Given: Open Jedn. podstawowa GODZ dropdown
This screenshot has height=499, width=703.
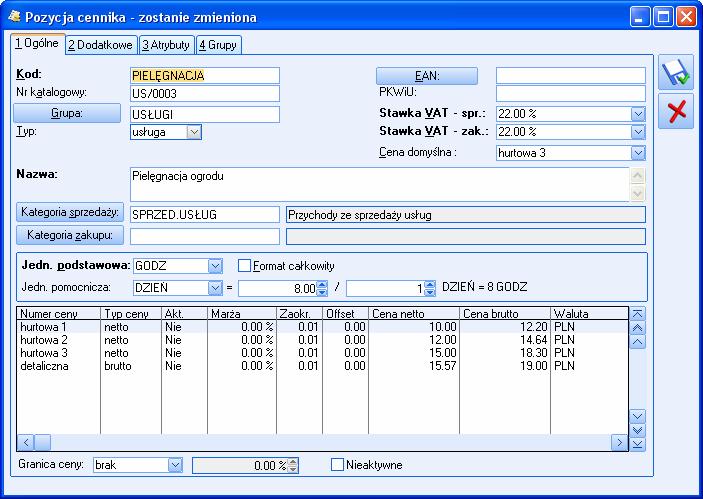Looking at the screenshot, I should click(x=215, y=266).
